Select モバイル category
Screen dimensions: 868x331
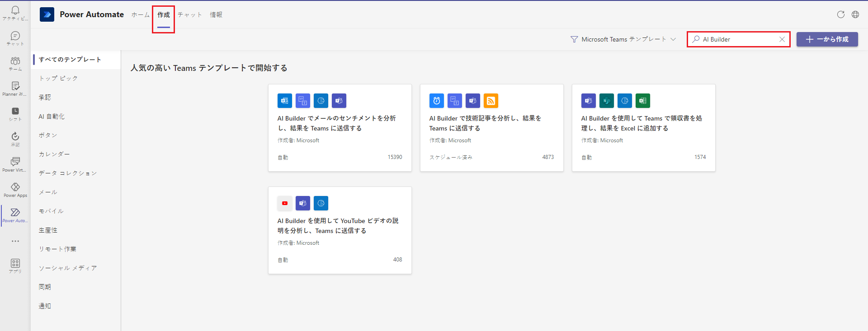point(76,211)
